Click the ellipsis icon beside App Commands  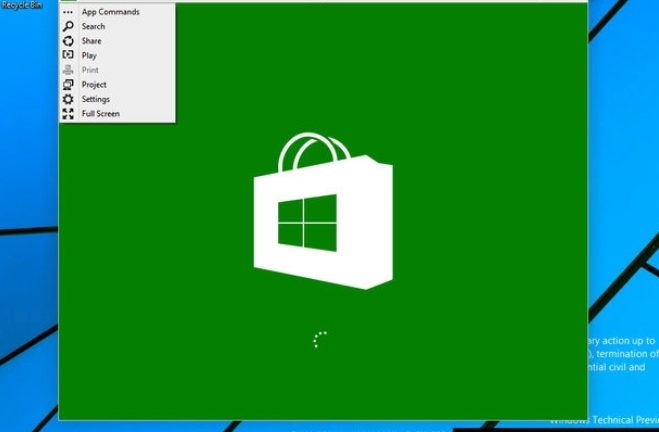[68, 12]
